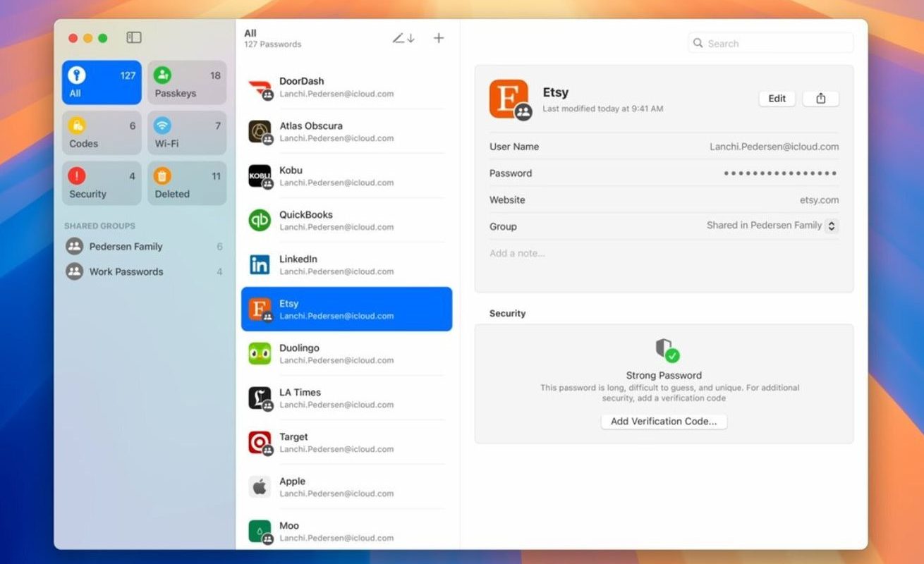Select the Moo entry name
The width and height of the screenshot is (924, 564).
tap(289, 525)
